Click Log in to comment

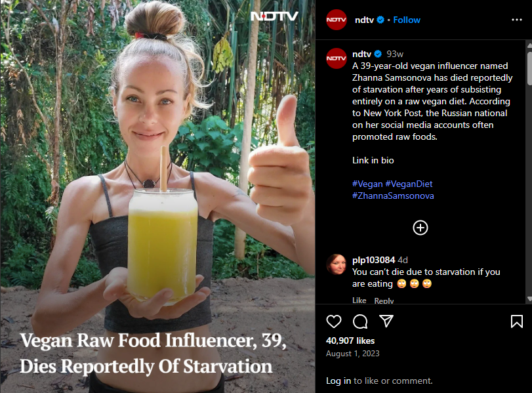(x=338, y=381)
